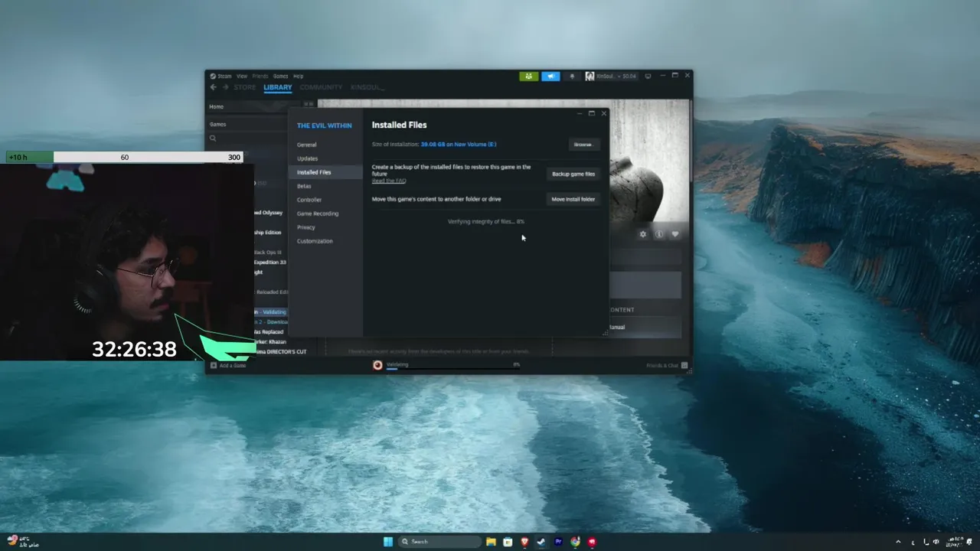Screen dimensions: 980x551
Task: Select the Expedition 33 library entry
Action: coord(270,262)
